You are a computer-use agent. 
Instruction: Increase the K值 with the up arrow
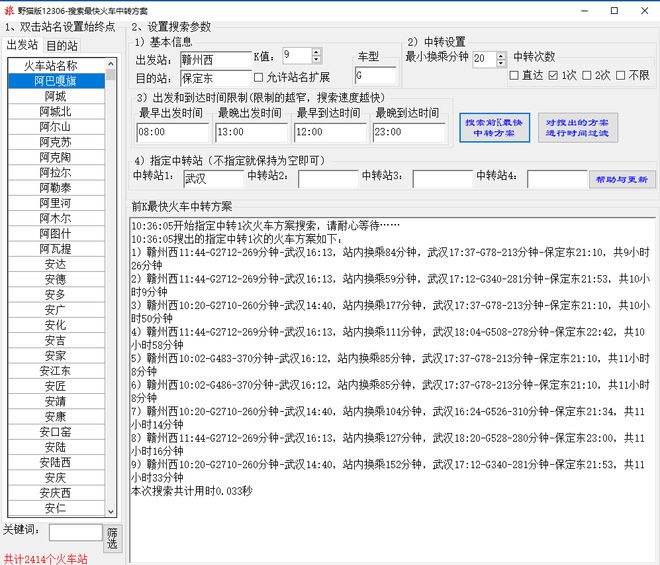point(316,52)
